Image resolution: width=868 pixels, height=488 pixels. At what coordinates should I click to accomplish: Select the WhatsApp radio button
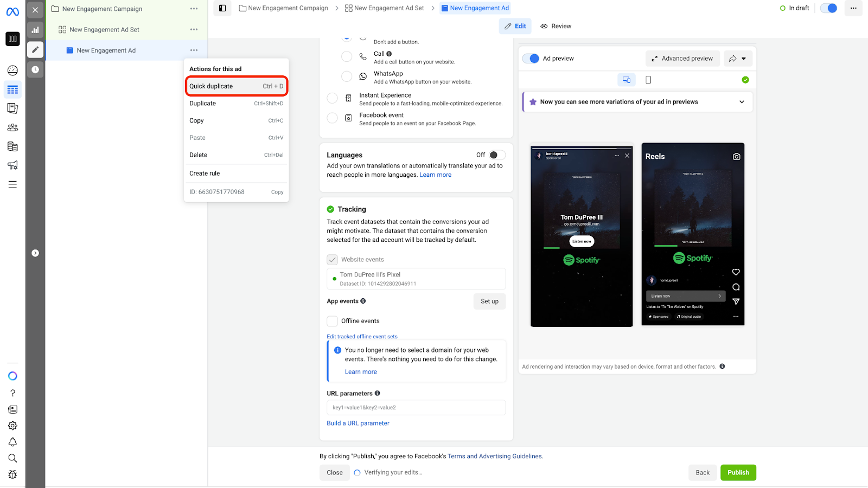347,76
